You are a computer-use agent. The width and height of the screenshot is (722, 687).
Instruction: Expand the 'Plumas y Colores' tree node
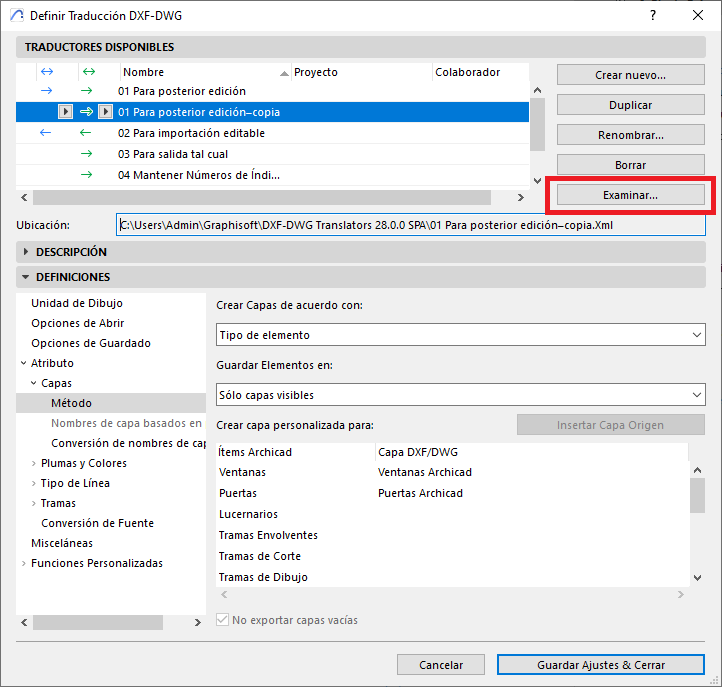[x=34, y=463]
